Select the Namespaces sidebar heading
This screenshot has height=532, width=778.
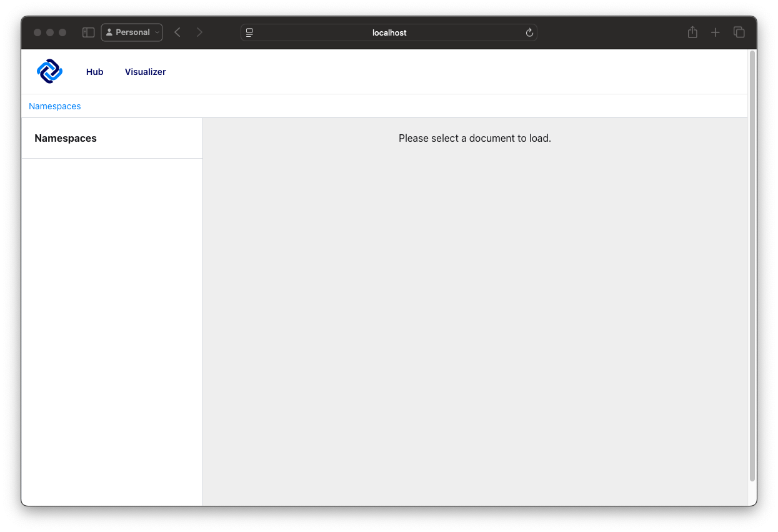click(66, 138)
